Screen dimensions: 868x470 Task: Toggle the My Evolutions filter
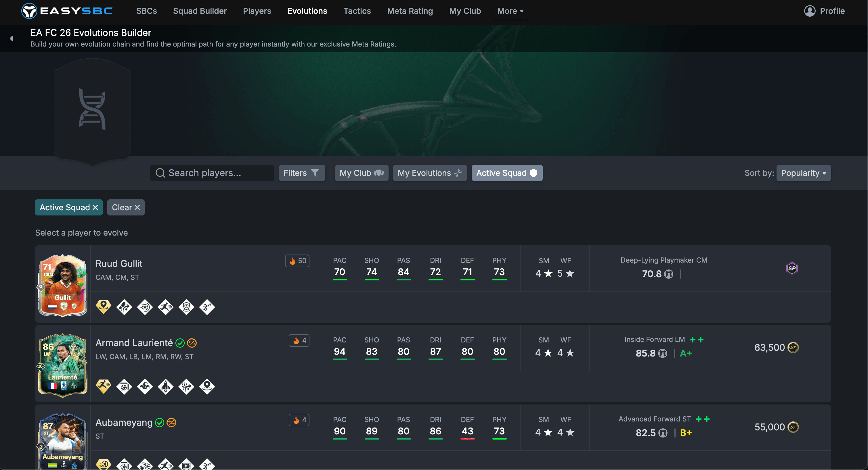tap(430, 173)
